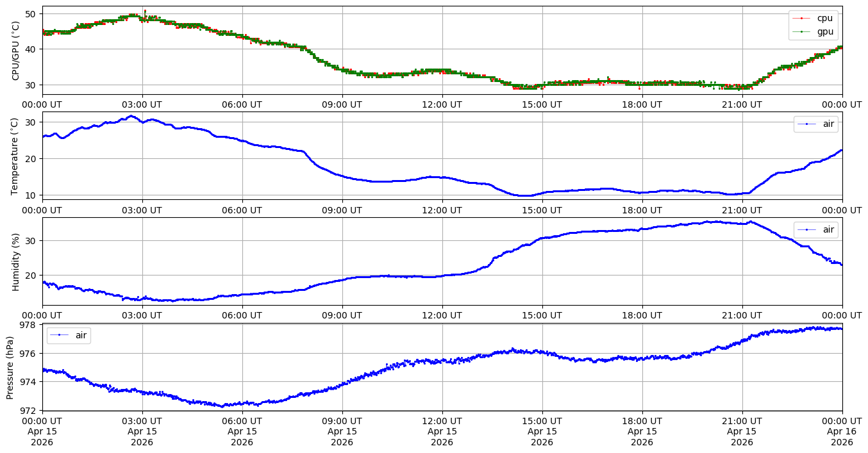The height and width of the screenshot is (453, 868).
Task: Click the air legend in Temperature plot
Action: (816, 124)
